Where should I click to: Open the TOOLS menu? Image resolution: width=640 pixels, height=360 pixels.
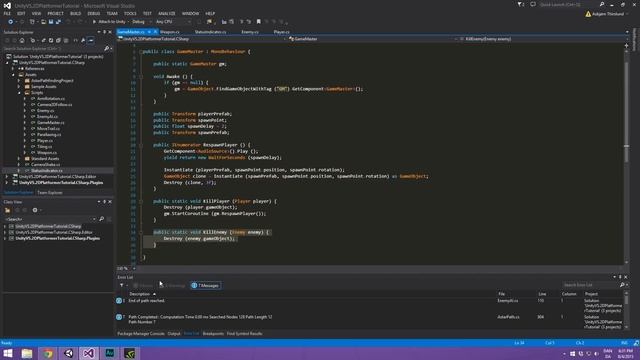130,13
